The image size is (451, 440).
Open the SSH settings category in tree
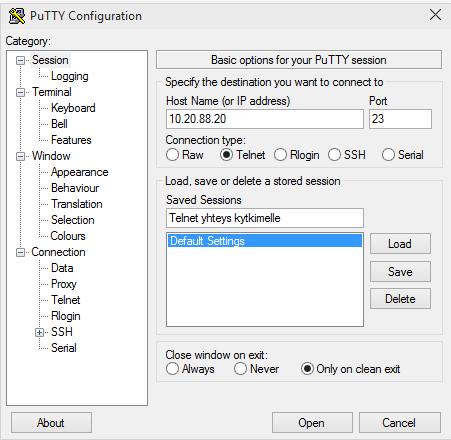(62, 332)
